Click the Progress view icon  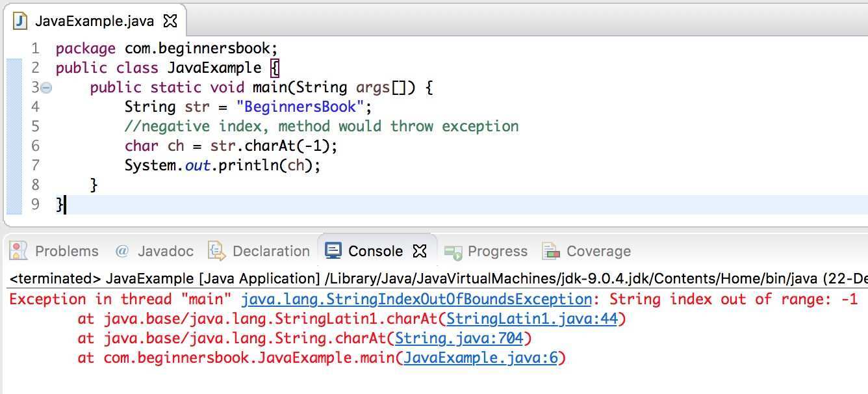click(453, 251)
